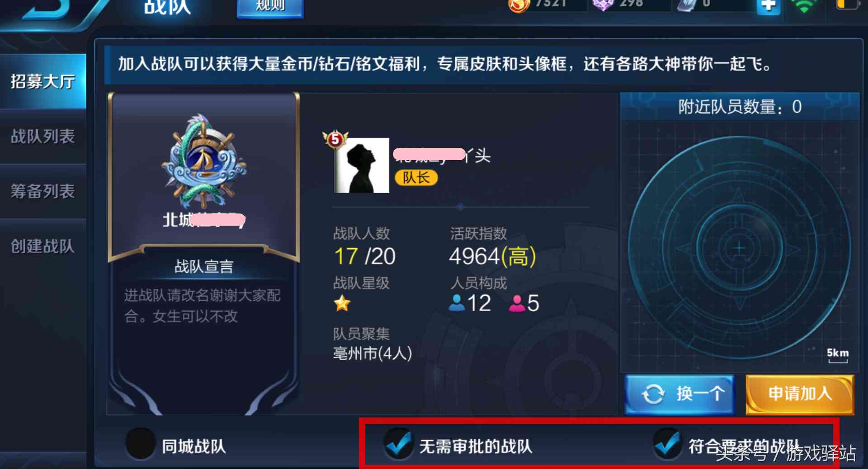Open the captain's avatar portrait
Image resolution: width=868 pixels, height=469 pixels.
point(362,166)
